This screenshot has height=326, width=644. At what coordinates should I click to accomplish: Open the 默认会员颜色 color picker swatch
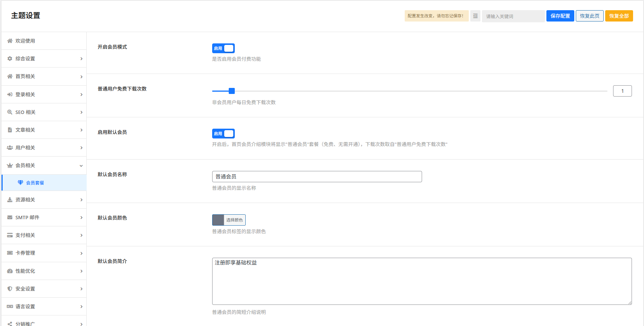coord(218,220)
